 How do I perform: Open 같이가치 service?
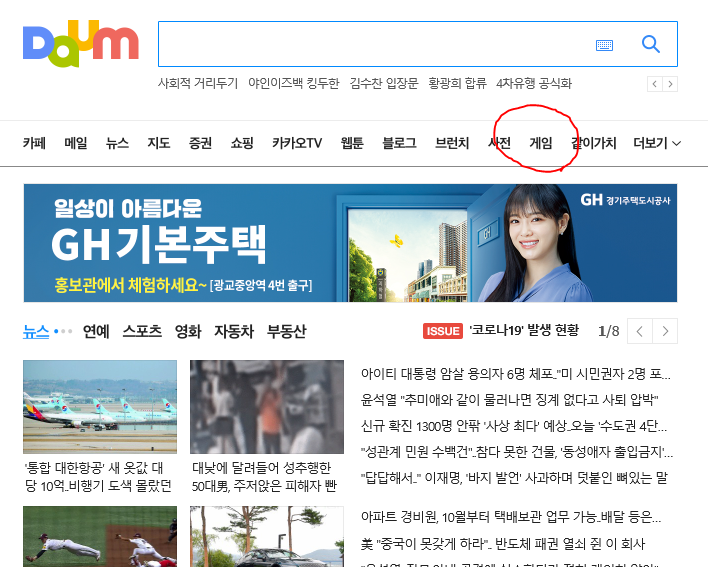593,143
